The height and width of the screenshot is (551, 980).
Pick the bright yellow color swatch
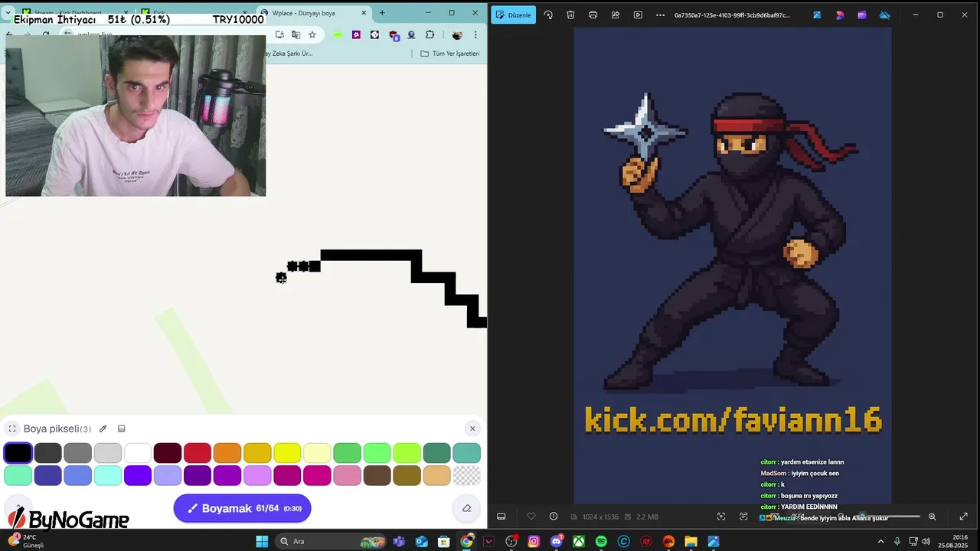[287, 453]
